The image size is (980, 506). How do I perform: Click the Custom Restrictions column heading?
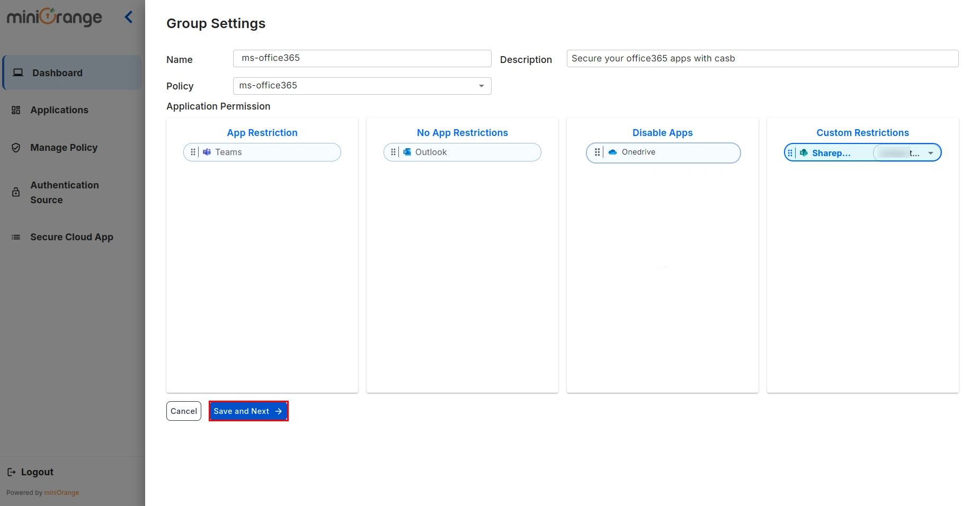pyautogui.click(x=863, y=133)
